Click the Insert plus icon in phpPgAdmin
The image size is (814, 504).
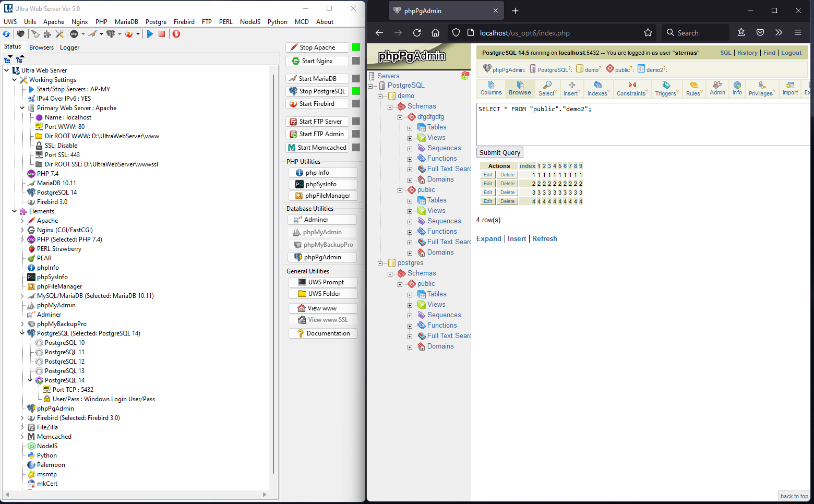pyautogui.click(x=572, y=85)
